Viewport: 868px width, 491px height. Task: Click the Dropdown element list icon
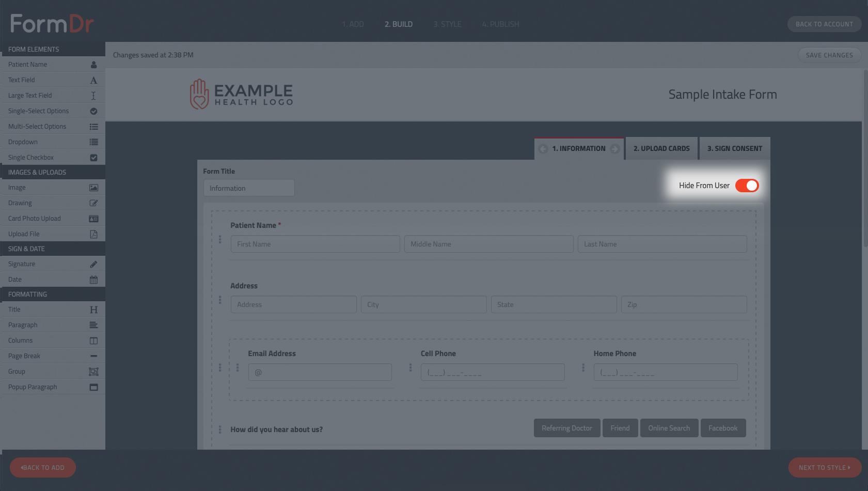tap(93, 142)
